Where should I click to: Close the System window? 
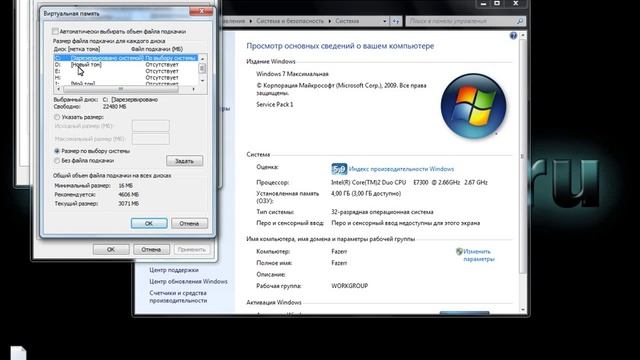(x=516, y=4)
